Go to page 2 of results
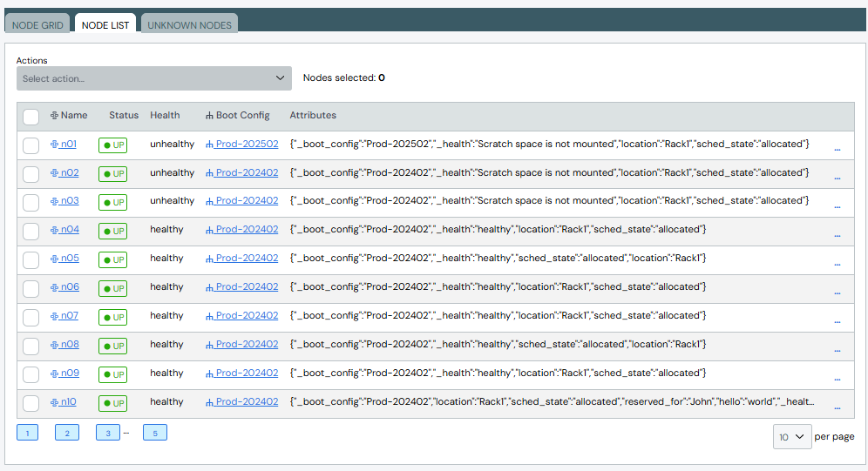Image resolution: width=868 pixels, height=471 pixels. pos(67,433)
